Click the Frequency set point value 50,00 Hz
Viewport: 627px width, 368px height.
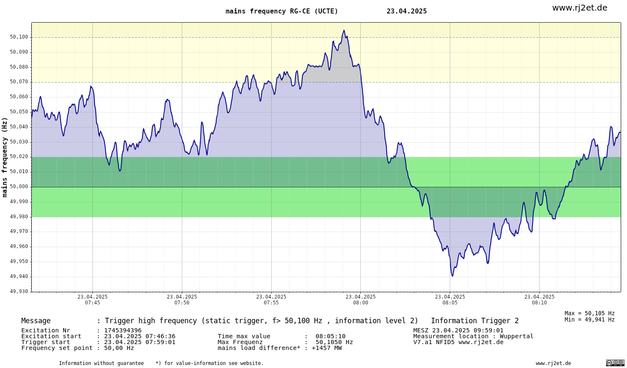coord(119,348)
